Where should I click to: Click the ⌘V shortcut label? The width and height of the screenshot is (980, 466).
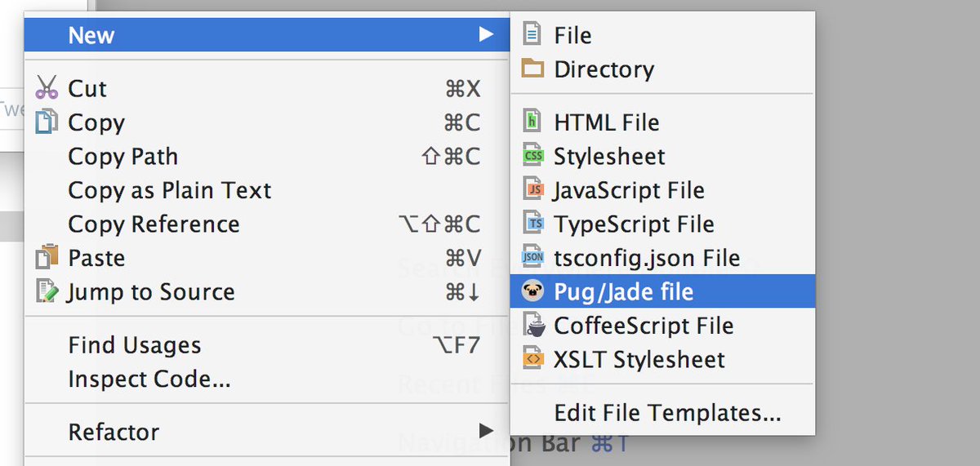pyautogui.click(x=462, y=258)
